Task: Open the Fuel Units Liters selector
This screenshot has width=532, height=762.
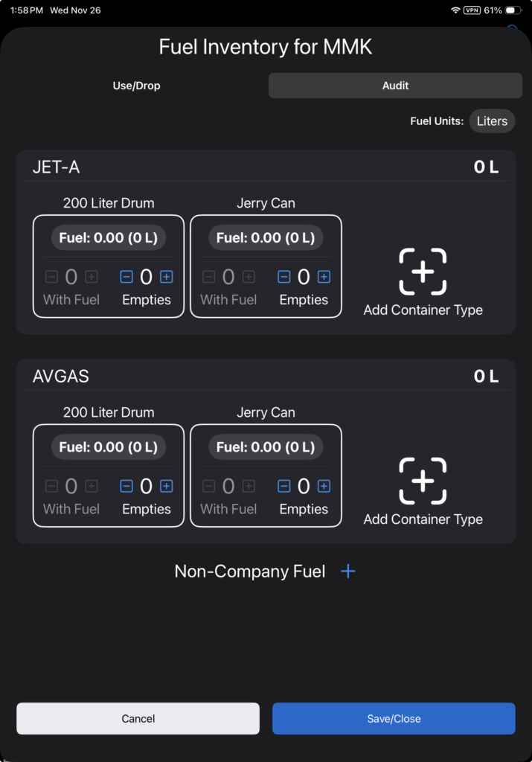Action: coord(492,121)
